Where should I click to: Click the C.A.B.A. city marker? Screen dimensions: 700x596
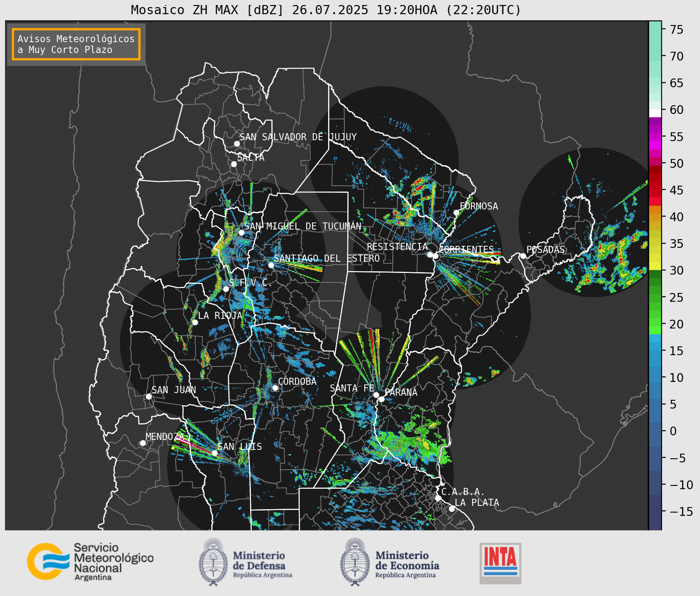coord(438,498)
